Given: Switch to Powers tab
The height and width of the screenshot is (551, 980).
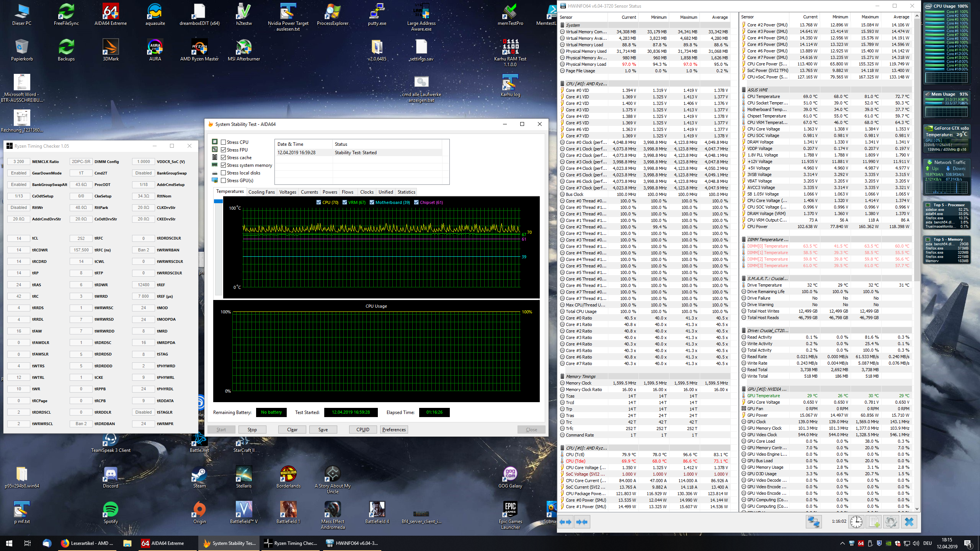Looking at the screenshot, I should point(330,192).
